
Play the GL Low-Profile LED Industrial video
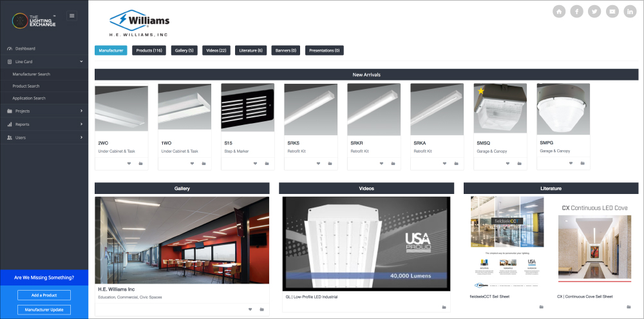(366, 244)
